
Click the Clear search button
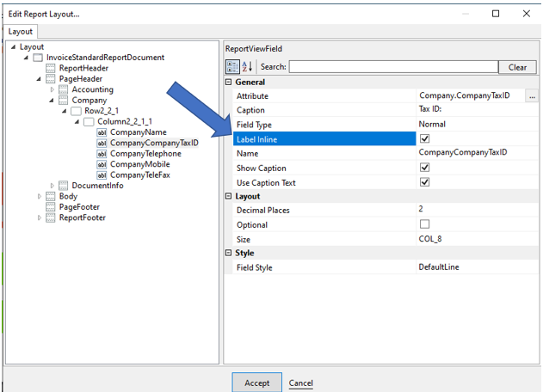517,67
